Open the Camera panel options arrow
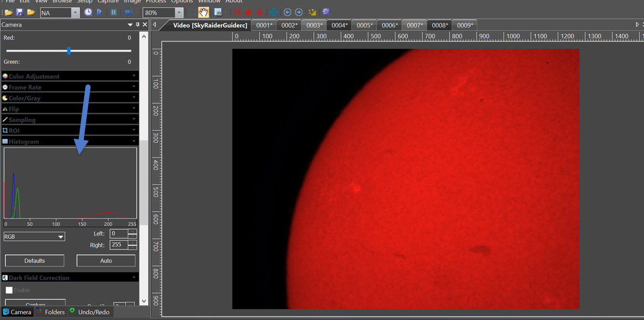 131,25
